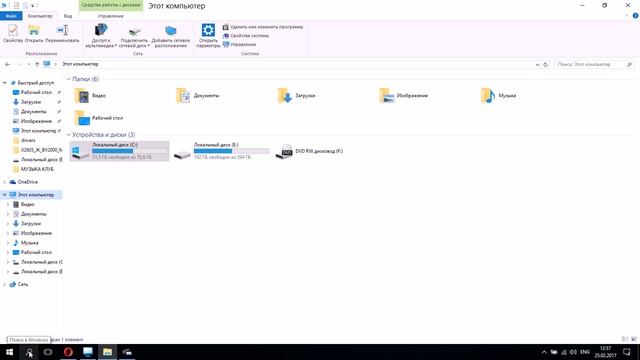Open the Windows Start menu

9,352
